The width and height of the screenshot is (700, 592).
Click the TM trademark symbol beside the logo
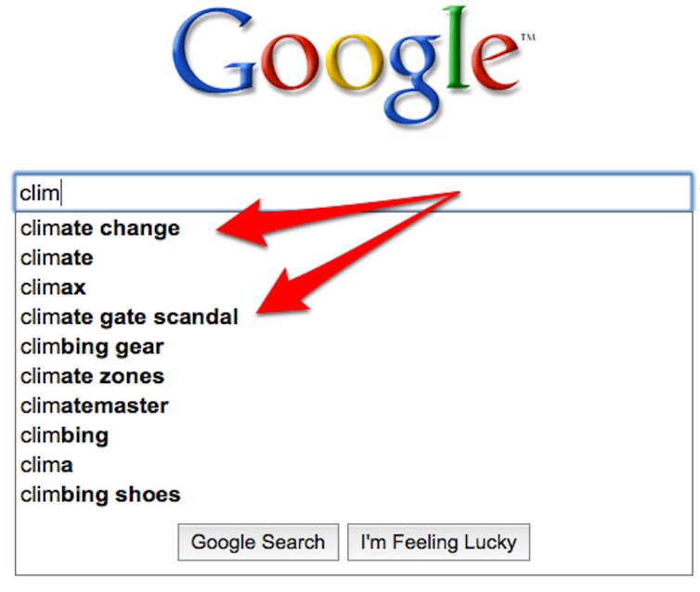[x=528, y=38]
